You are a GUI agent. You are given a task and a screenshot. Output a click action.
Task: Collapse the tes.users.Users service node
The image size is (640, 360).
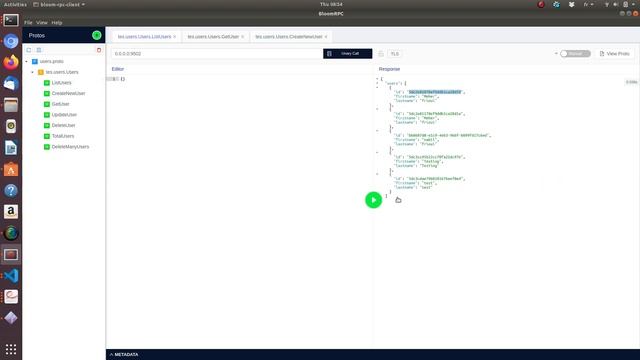33,72
